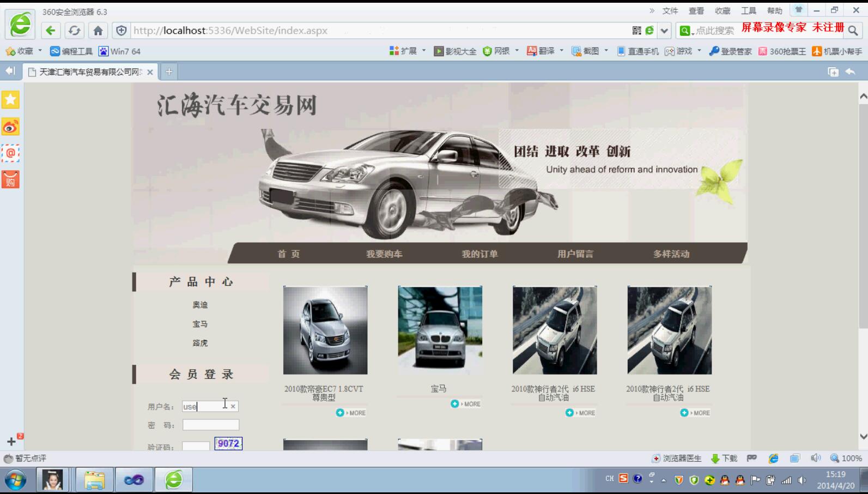Expand the 截图 screenshot dropdown
This screenshot has height=494, width=868.
(x=606, y=51)
